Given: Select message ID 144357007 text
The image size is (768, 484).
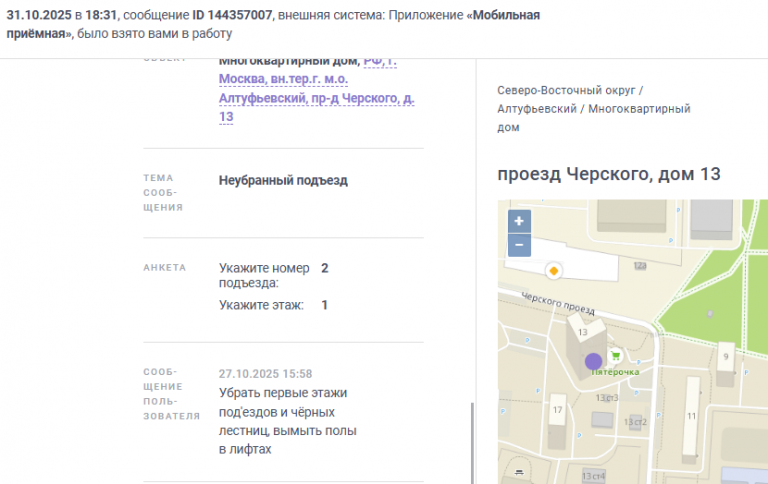Looking at the screenshot, I should coord(232,15).
